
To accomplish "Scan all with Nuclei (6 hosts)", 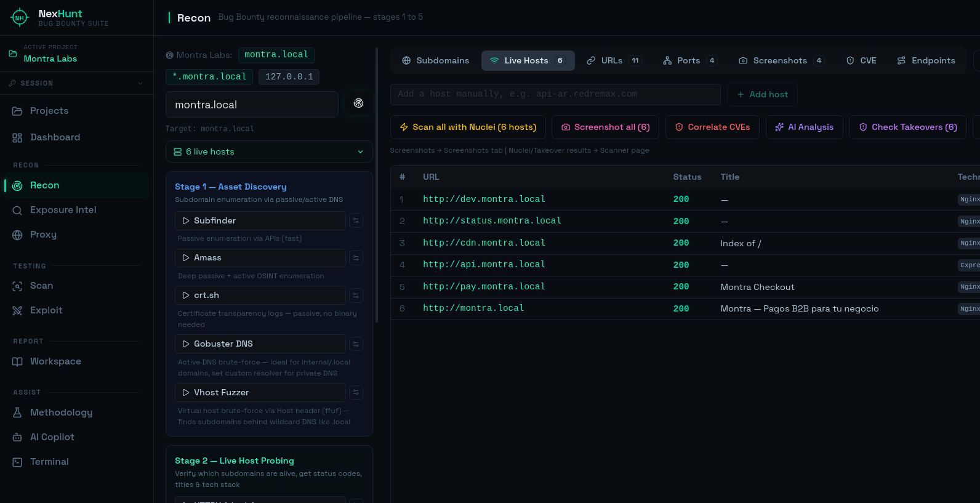I will pyautogui.click(x=468, y=127).
